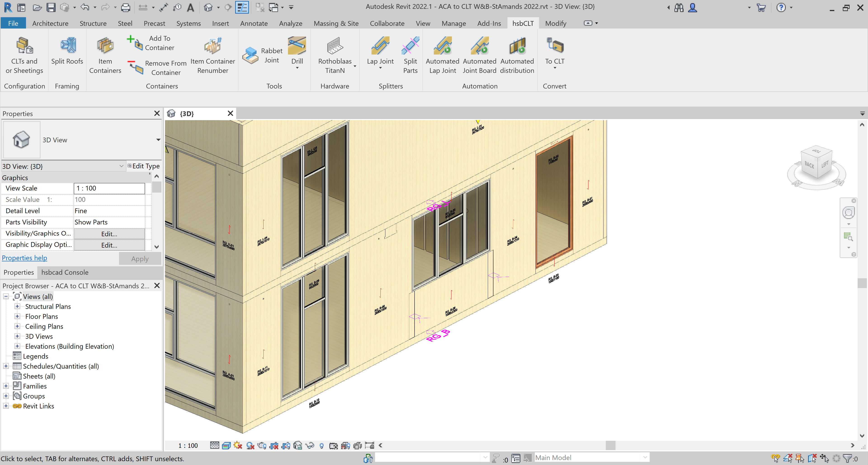The height and width of the screenshot is (465, 868).
Task: Open the Visual Style control in view bar
Action: click(x=226, y=446)
